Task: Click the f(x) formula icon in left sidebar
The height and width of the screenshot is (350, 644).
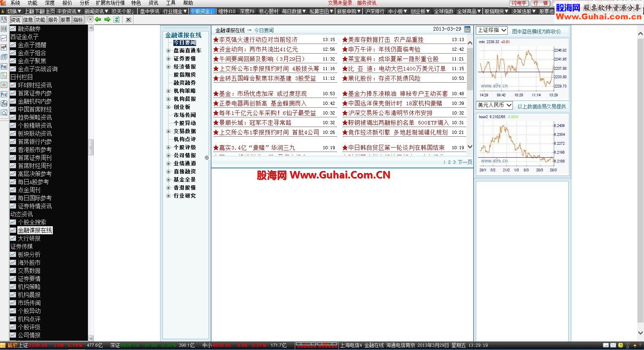Action: point(4,104)
